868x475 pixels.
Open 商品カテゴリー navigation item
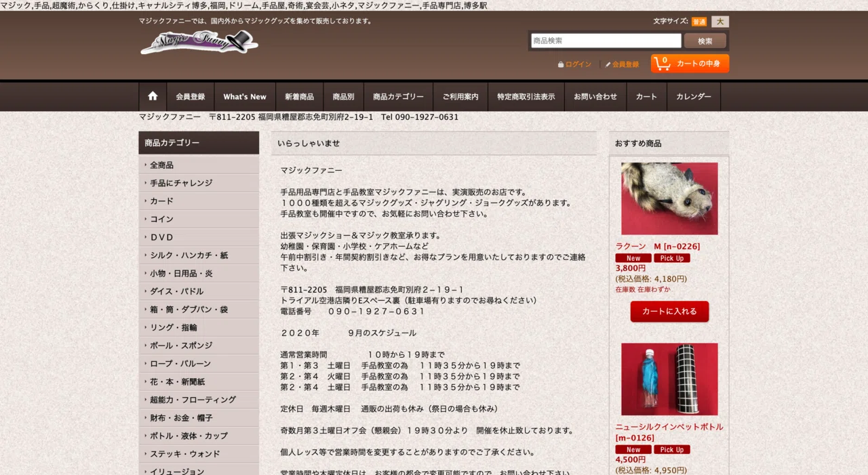tap(398, 97)
